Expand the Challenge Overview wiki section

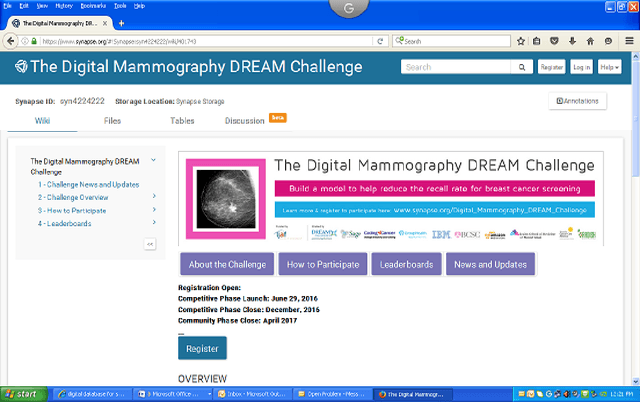tap(153, 197)
